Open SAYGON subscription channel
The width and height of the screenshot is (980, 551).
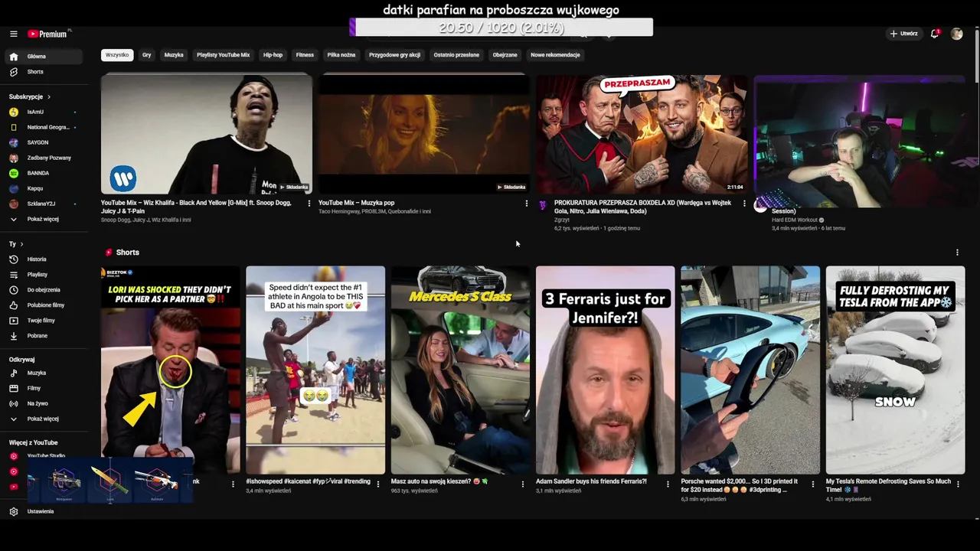45,142
